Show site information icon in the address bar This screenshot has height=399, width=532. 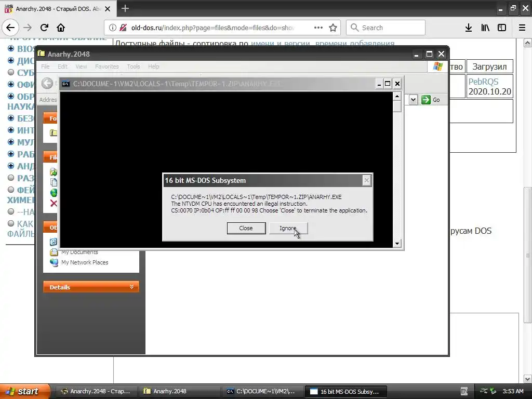[x=112, y=28]
